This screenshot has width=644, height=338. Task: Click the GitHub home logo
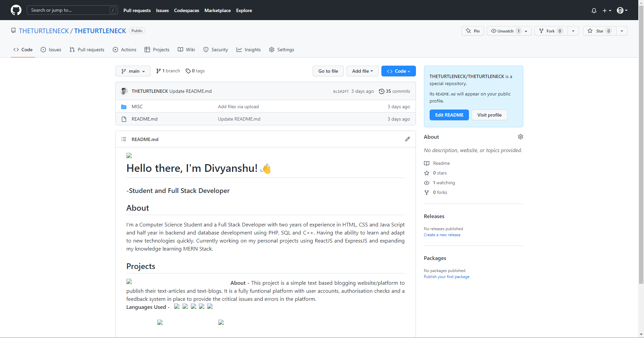(x=16, y=10)
